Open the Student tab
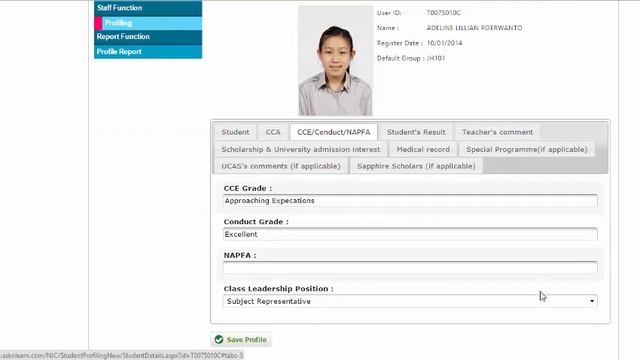The width and height of the screenshot is (640, 360). pos(235,132)
